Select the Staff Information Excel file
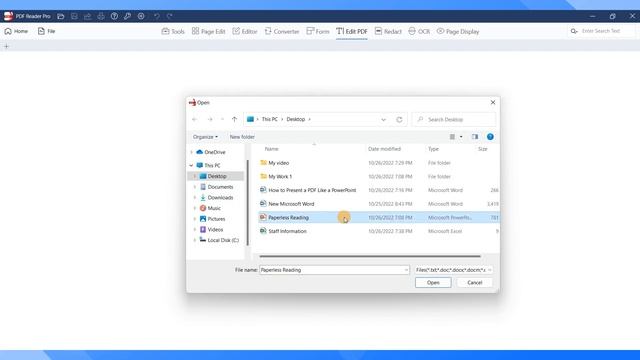 pos(287,231)
